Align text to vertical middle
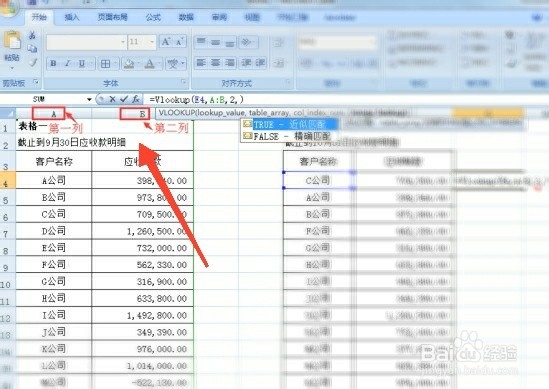549x389 pixels. tap(215, 42)
